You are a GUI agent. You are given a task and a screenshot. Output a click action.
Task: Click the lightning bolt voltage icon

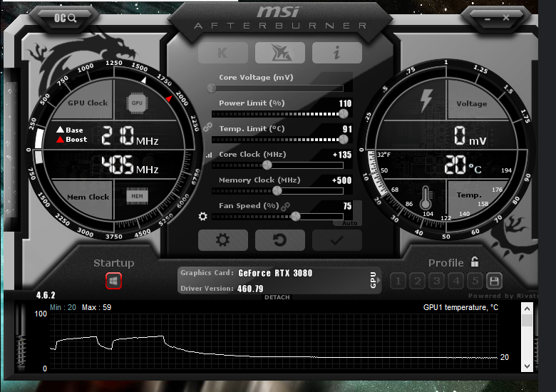click(x=426, y=100)
